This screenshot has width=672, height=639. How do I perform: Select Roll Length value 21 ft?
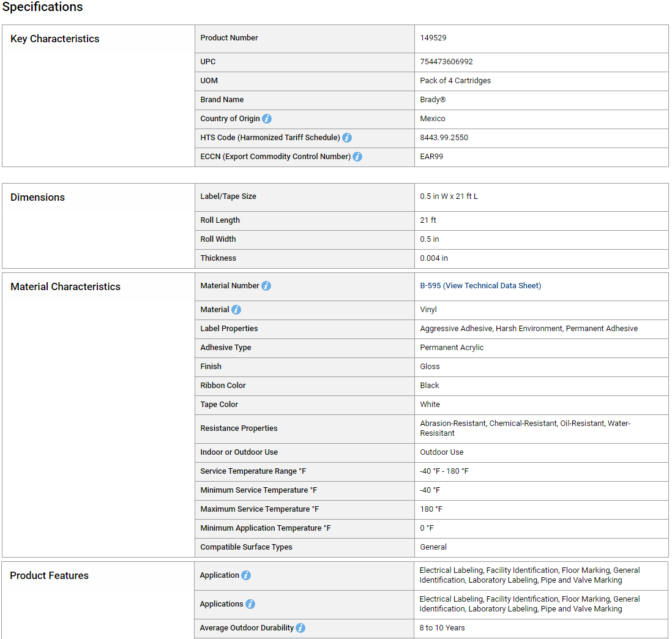428,220
